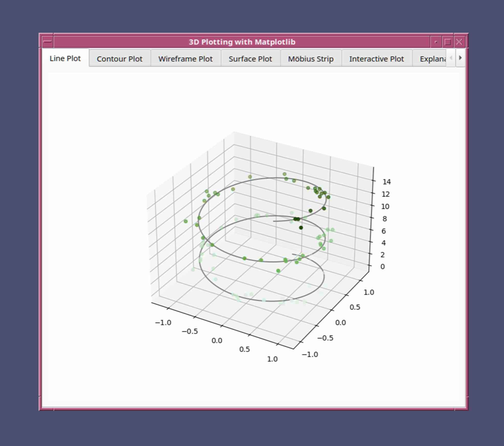Click the z-axis tick label 12
The height and width of the screenshot is (446, 504).
[x=386, y=194]
